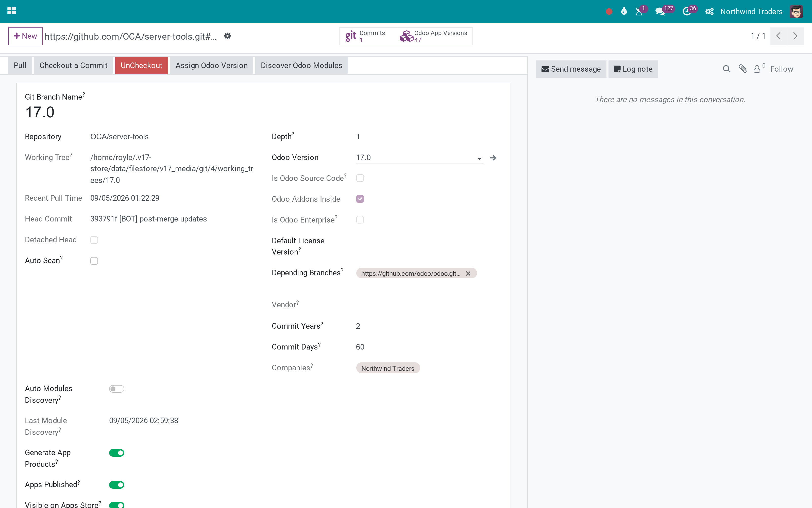Screen dimensions: 812x508
Task: Edit the Git Branch Name field 17.0
Action: [x=40, y=112]
